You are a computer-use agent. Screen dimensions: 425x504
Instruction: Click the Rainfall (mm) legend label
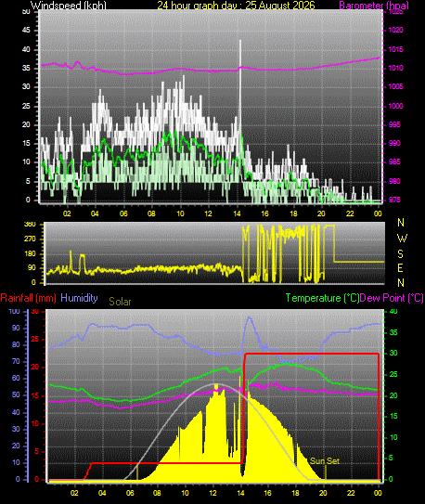(x=29, y=298)
